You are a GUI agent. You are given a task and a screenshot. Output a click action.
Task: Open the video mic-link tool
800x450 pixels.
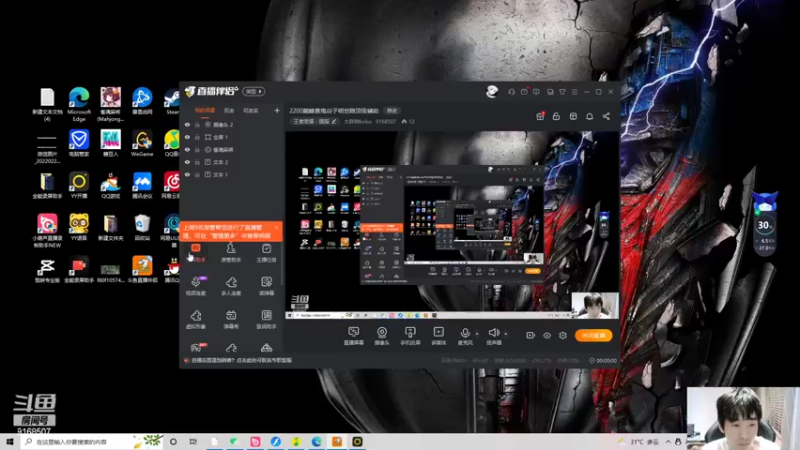(196, 286)
